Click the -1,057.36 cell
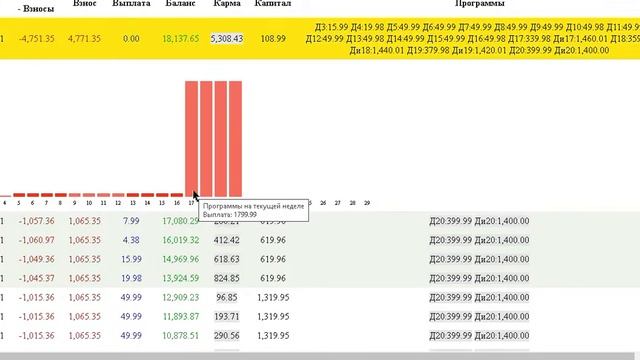Viewport: 640px width, 360px height. click(x=36, y=221)
